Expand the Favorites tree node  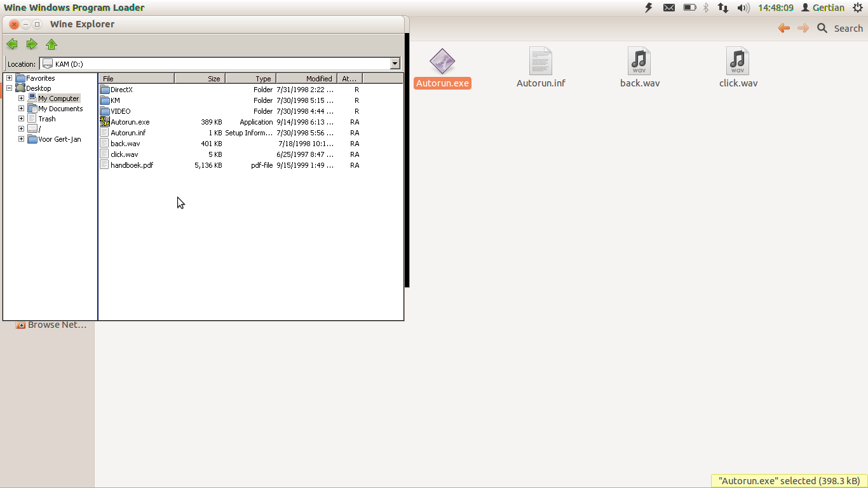click(x=9, y=78)
